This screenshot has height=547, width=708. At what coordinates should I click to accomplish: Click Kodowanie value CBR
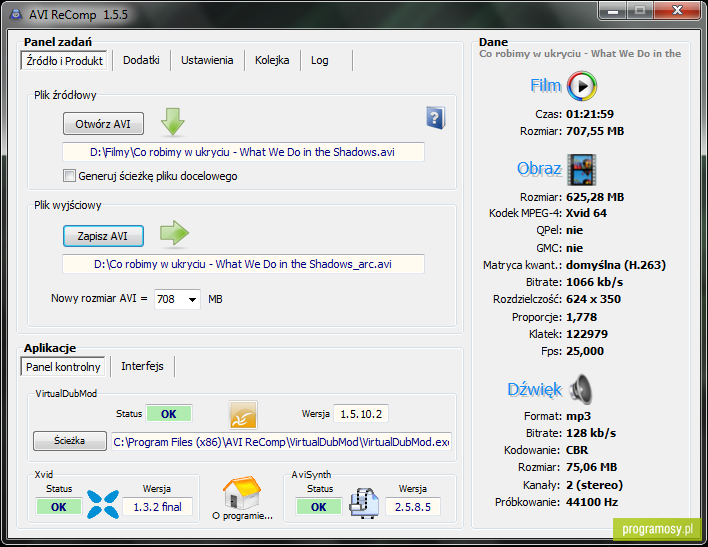coord(577,451)
